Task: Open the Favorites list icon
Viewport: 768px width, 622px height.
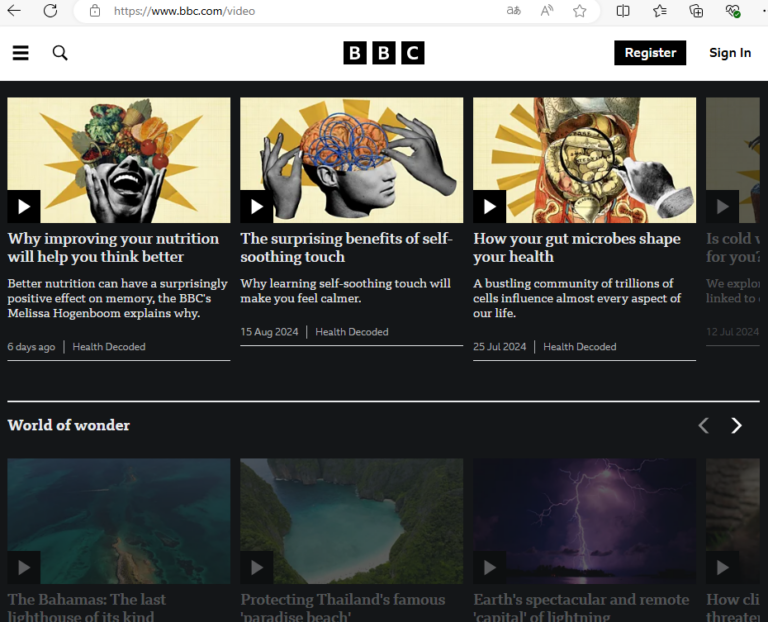Action: tap(659, 10)
